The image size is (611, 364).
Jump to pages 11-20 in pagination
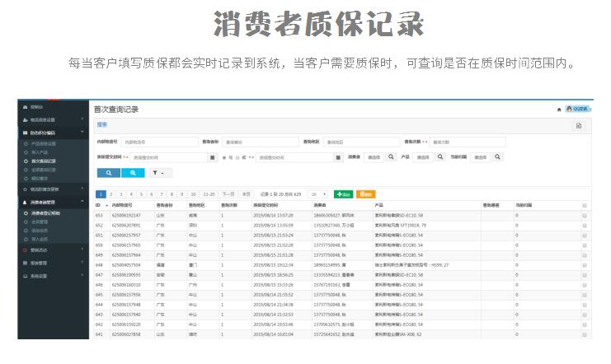click(209, 194)
